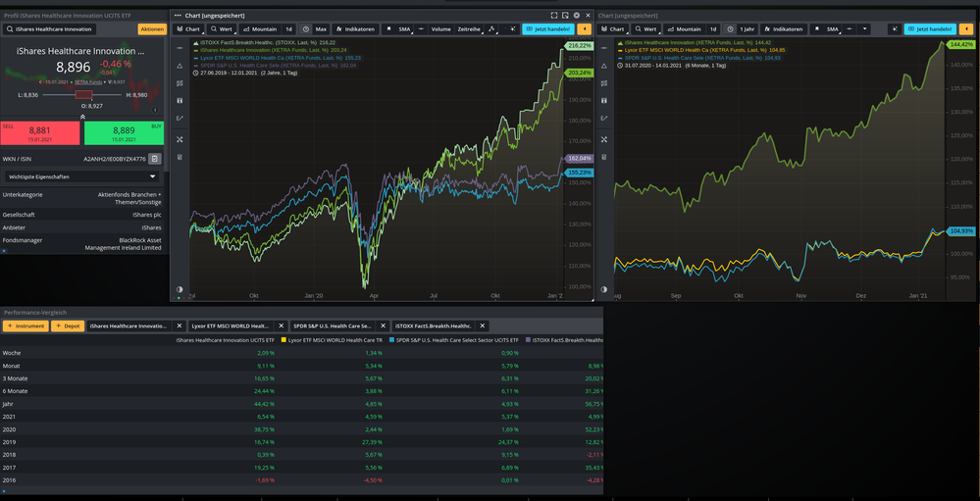Click the + Depot button
The height and width of the screenshot is (501, 980).
click(68, 326)
